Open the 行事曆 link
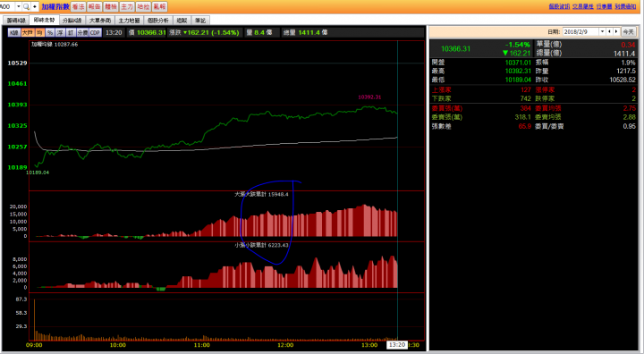 (604, 6)
